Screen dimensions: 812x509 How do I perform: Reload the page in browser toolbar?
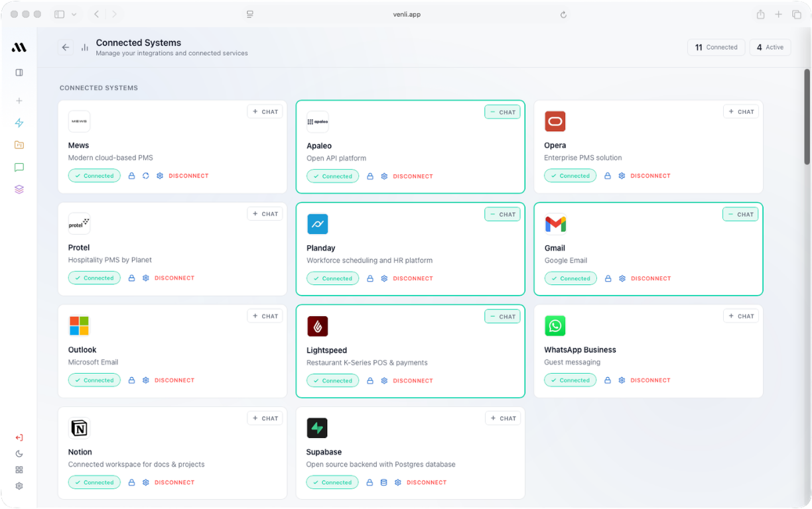[x=563, y=15]
